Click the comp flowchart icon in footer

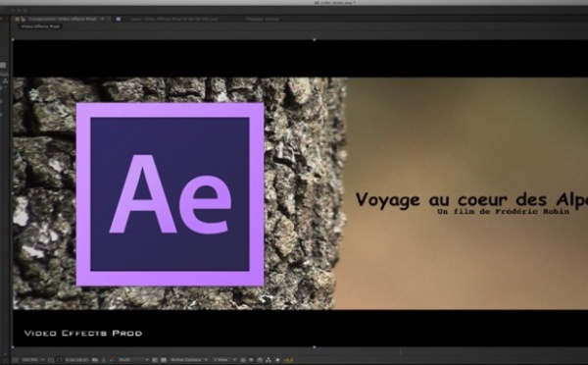click(x=269, y=360)
